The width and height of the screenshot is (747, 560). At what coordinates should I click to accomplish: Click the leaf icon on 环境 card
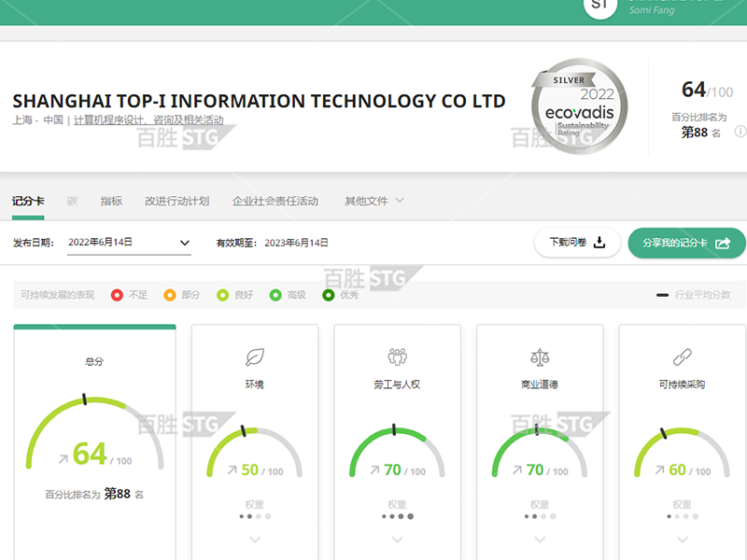[x=255, y=357]
